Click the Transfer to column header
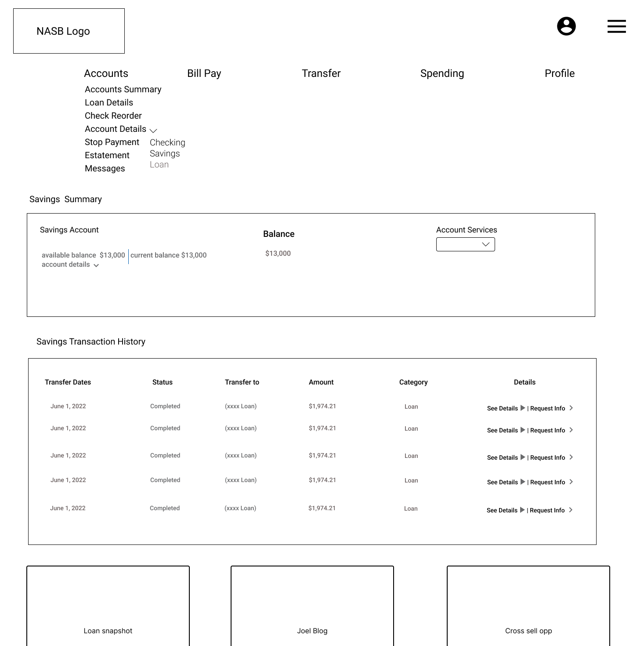 coord(242,382)
